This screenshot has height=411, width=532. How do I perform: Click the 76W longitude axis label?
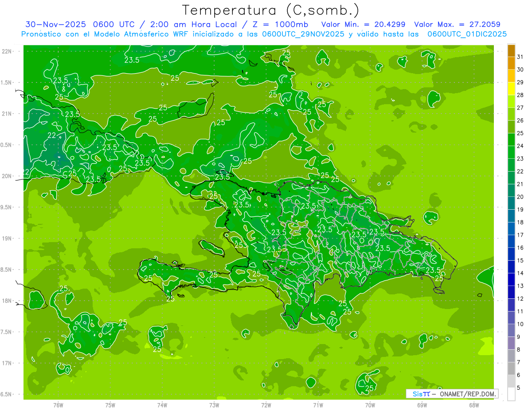pyautogui.click(x=58, y=405)
